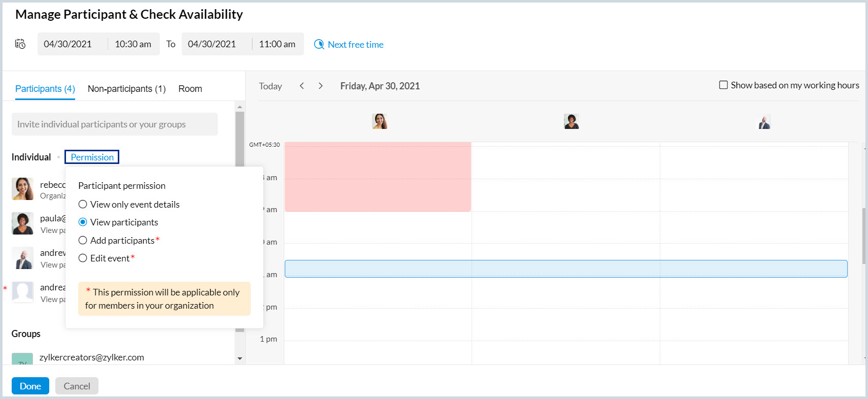This screenshot has height=399, width=868.
Task: Open the 10:30 am start time dropdown
Action: 133,44
